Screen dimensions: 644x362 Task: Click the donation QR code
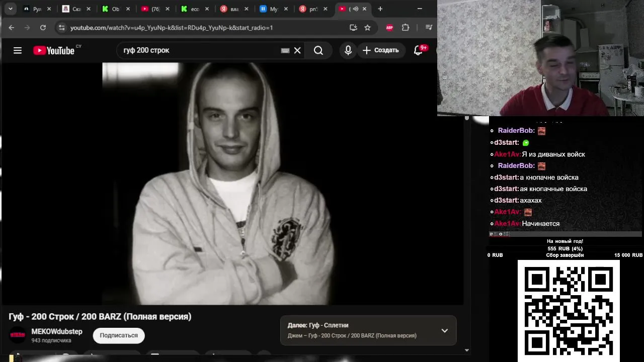click(569, 311)
